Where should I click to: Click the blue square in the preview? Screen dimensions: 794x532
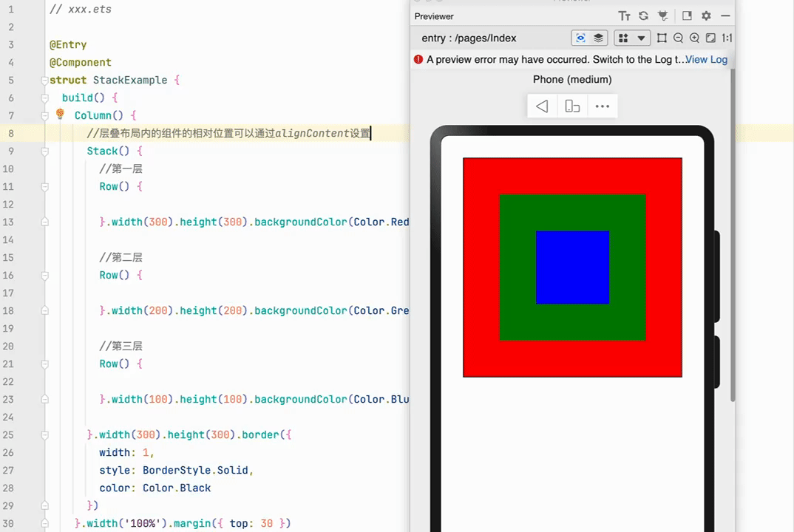pyautogui.click(x=573, y=267)
